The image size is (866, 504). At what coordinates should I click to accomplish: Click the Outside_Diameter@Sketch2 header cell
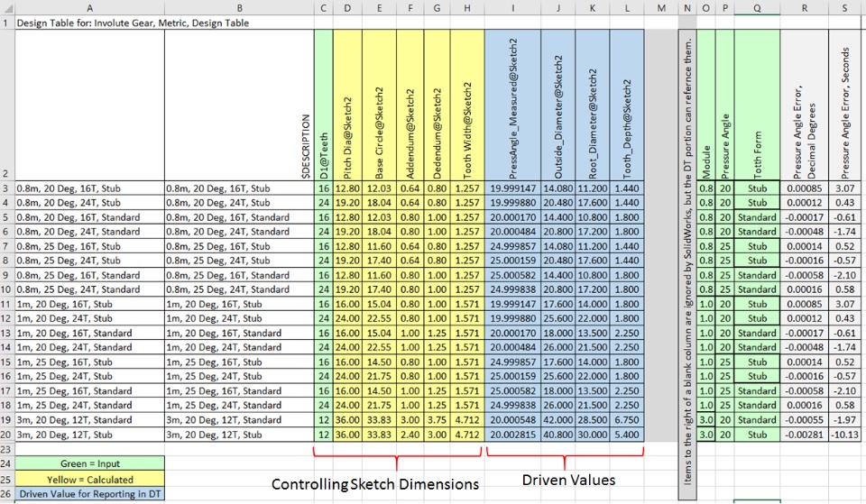pyautogui.click(x=557, y=105)
